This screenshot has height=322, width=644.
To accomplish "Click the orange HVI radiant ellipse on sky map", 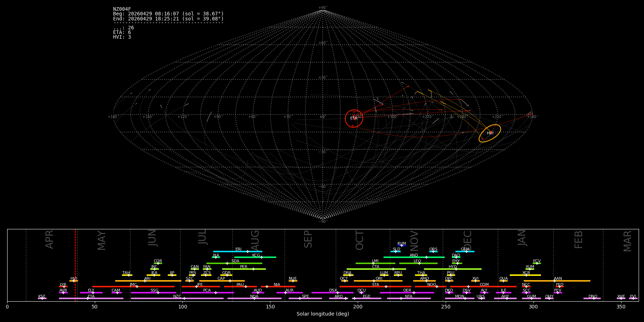I will click(x=490, y=133).
